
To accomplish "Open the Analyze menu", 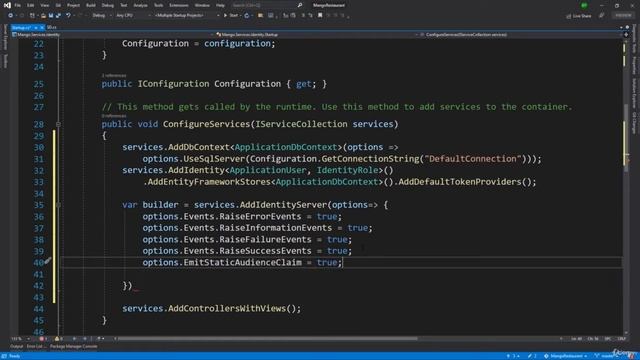I will pos(140,5).
